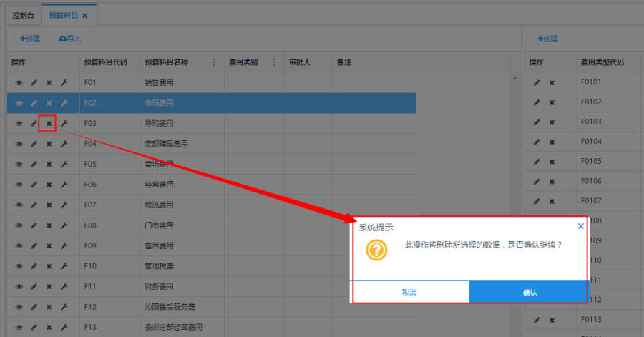Click the delete icon for row F08
The image size is (644, 337).
coord(49,225)
